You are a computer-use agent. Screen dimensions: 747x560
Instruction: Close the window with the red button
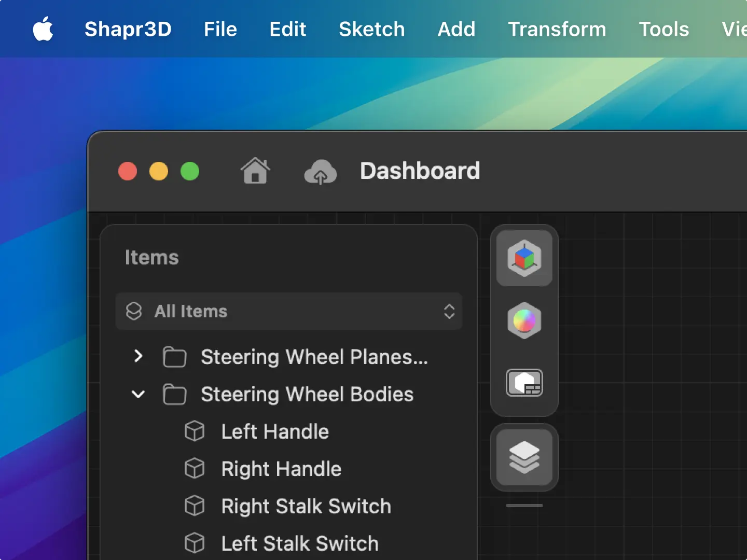pyautogui.click(x=128, y=171)
